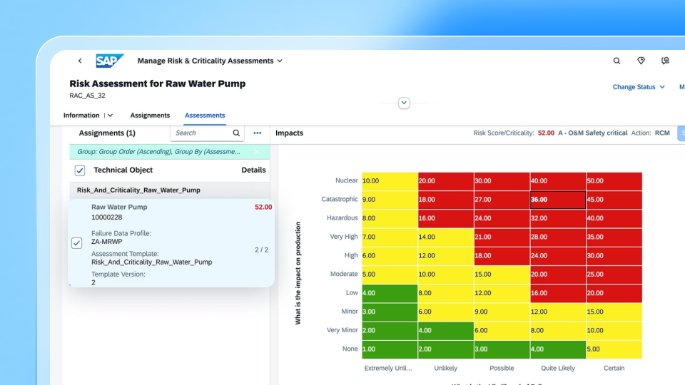The width and height of the screenshot is (685, 385).
Task: Click the Risk_And_Criticality_Raw_Water_Pump group row
Action: pyautogui.click(x=170, y=190)
